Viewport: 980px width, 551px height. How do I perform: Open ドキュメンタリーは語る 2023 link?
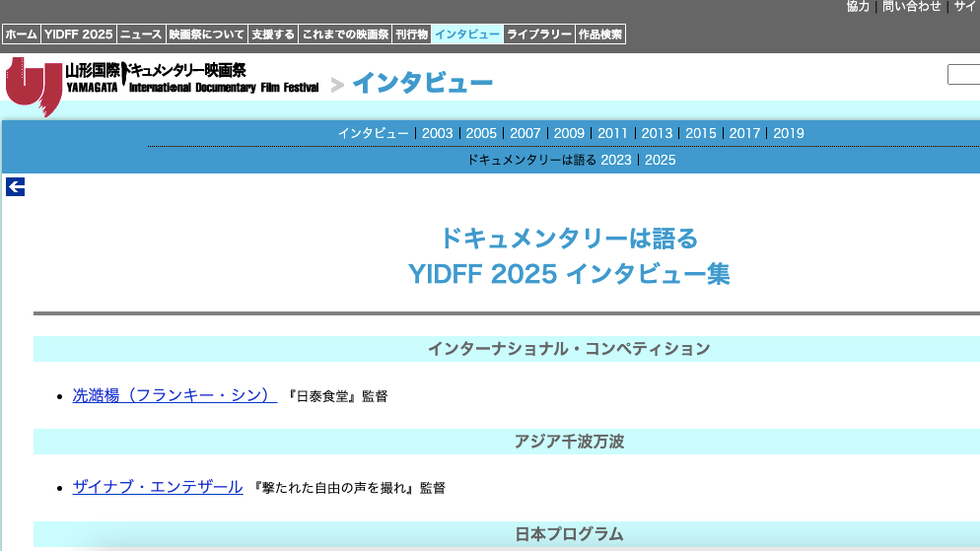616,160
